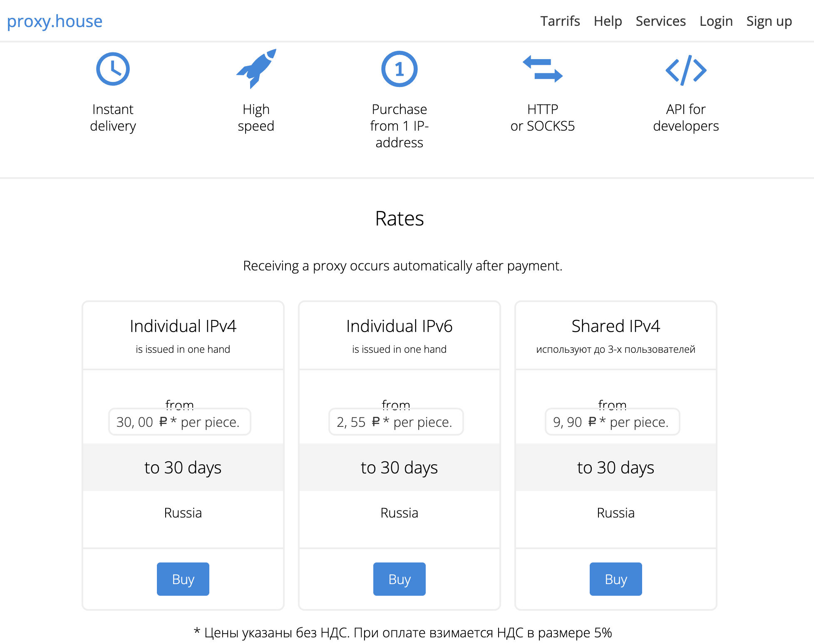The width and height of the screenshot is (814, 644).
Task: Click the Individual IPv4 card title
Action: click(183, 326)
